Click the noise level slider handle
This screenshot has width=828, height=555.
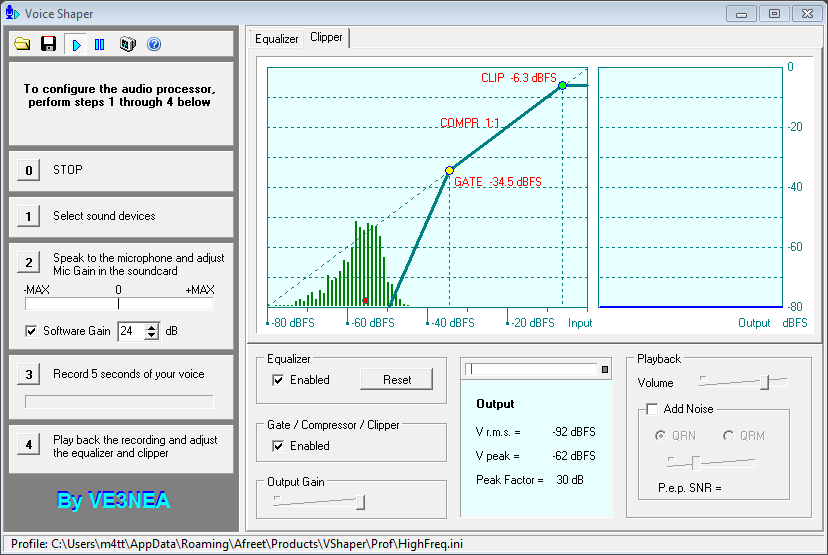coord(696,463)
